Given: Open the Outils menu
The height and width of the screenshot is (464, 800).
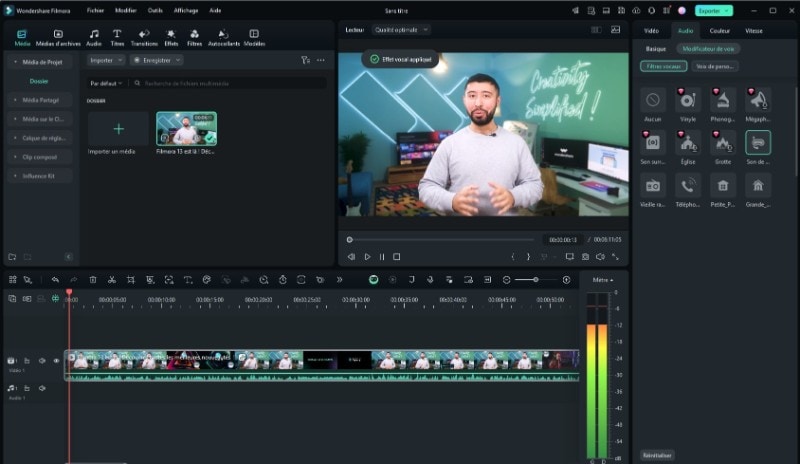Looking at the screenshot, I should coord(155,10).
